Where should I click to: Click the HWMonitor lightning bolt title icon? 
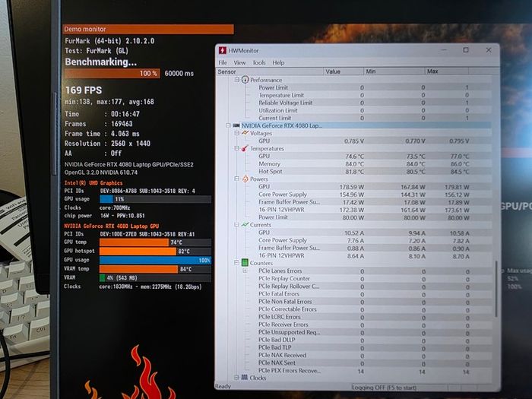(x=223, y=51)
